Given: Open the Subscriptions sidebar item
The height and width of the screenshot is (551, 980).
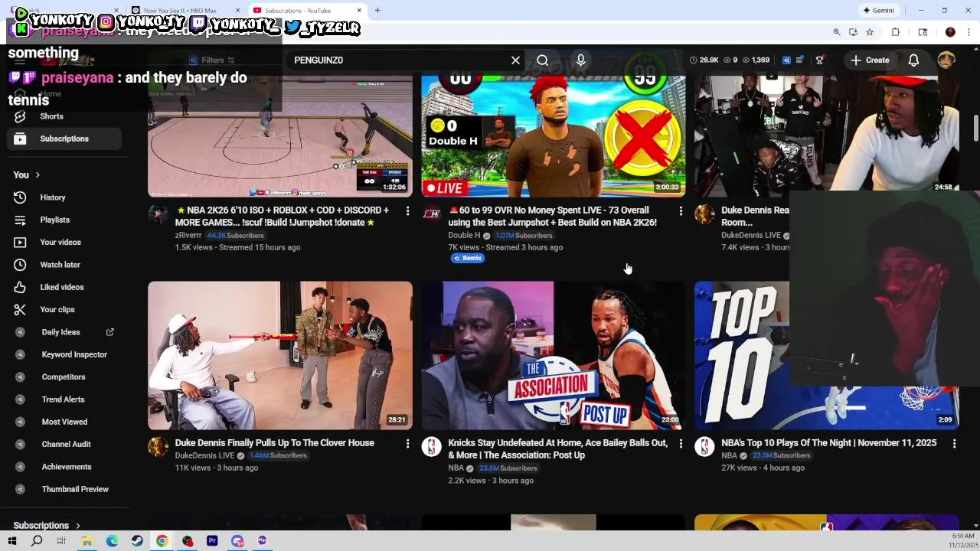Looking at the screenshot, I should [x=64, y=139].
